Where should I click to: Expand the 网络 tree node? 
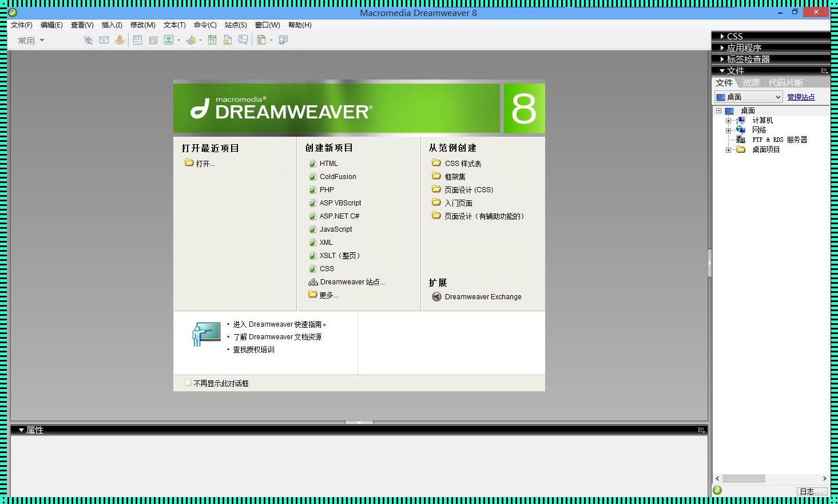[x=728, y=130]
